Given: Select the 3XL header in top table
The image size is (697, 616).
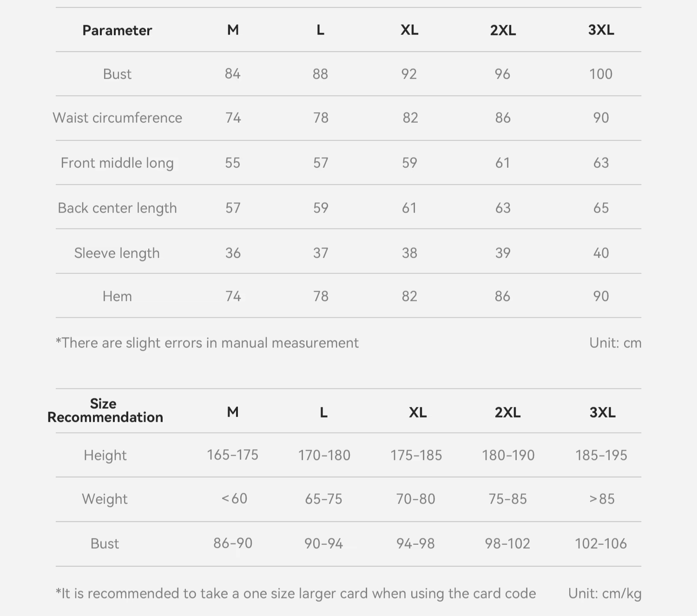Looking at the screenshot, I should tap(601, 30).
